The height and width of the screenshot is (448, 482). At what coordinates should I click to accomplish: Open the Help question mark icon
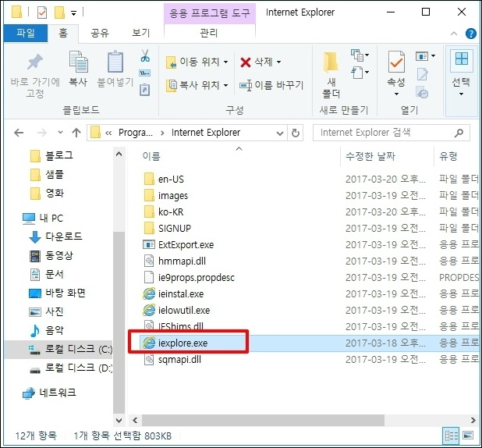point(470,34)
